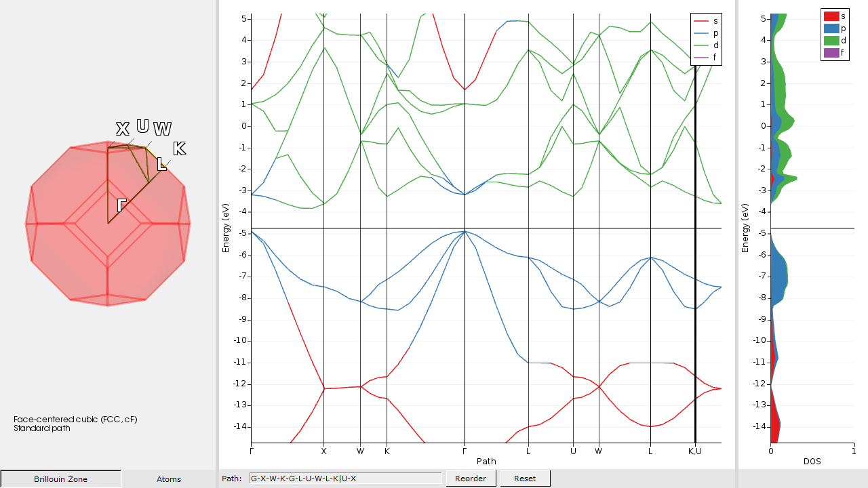Toggle f contribution in the DOS legend
This screenshot has width=868, height=488.
pos(831,53)
